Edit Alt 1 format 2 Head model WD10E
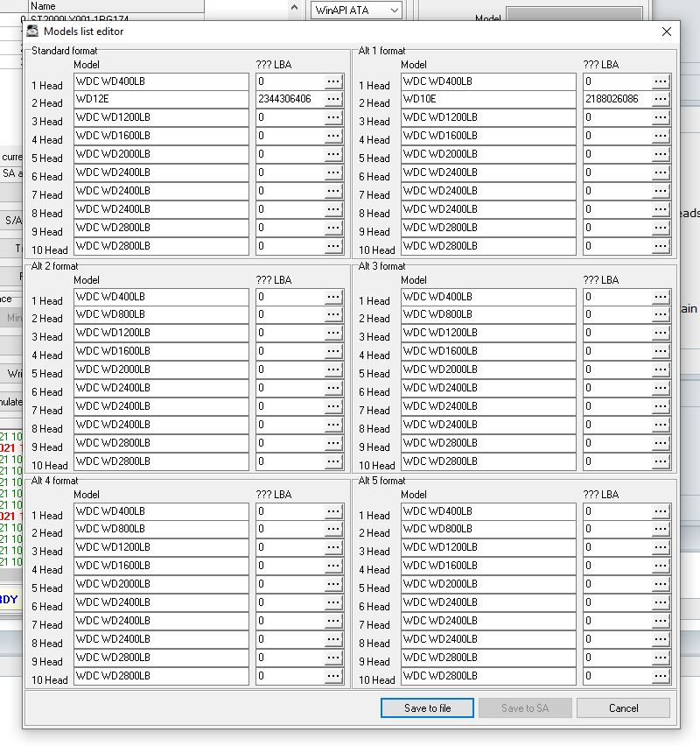The image size is (700, 746). pos(488,99)
